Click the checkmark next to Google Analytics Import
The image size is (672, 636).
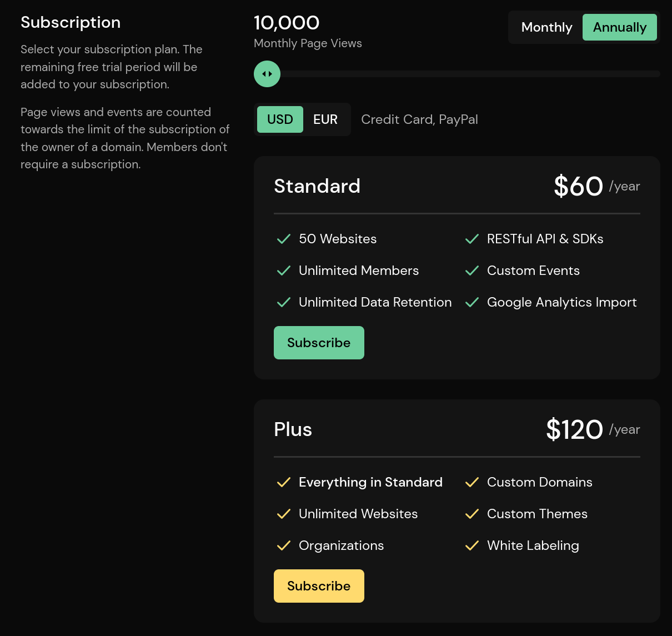[472, 302]
